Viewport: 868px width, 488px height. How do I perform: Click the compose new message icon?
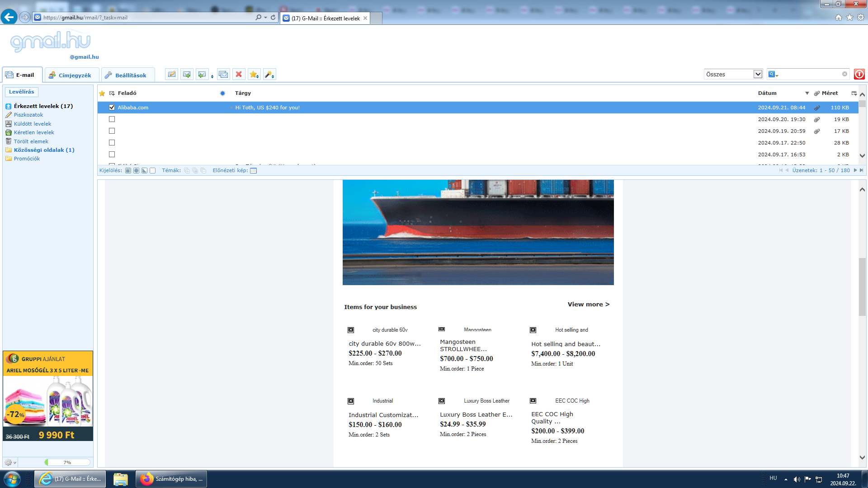pos(171,75)
